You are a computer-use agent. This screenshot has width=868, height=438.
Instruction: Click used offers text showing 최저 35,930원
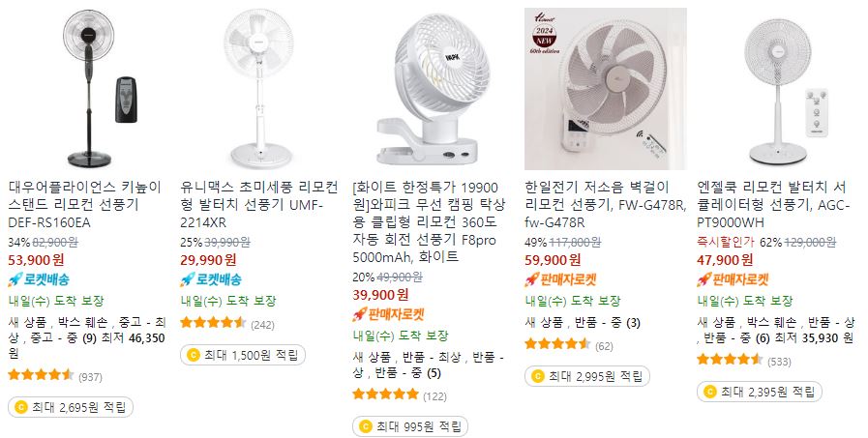click(776, 330)
